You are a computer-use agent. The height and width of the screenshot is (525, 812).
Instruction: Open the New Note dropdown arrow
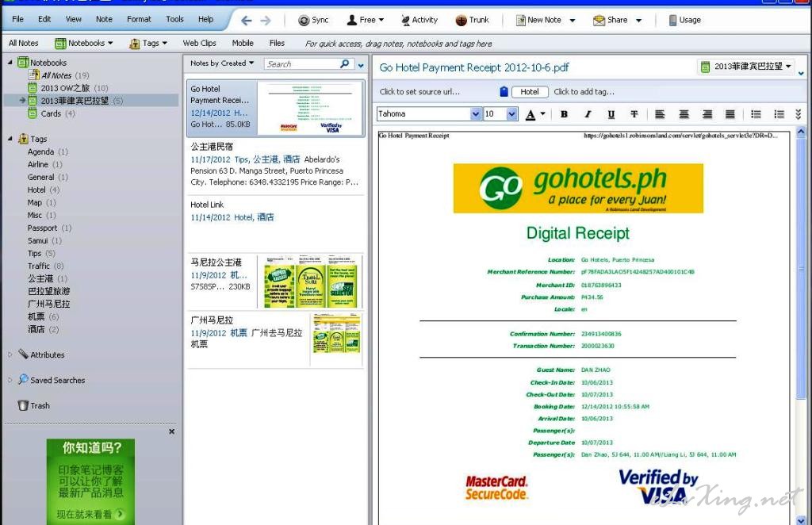pos(573,21)
